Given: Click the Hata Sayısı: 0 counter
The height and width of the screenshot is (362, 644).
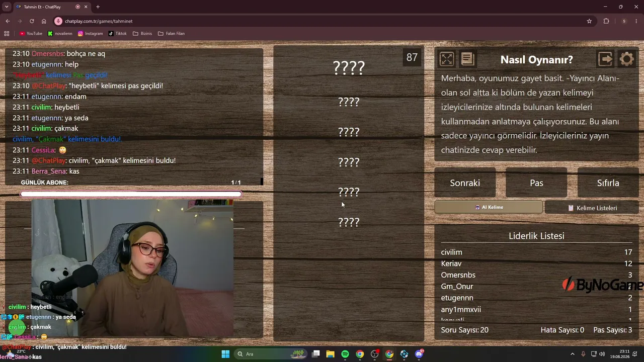Looking at the screenshot, I should [562, 330].
